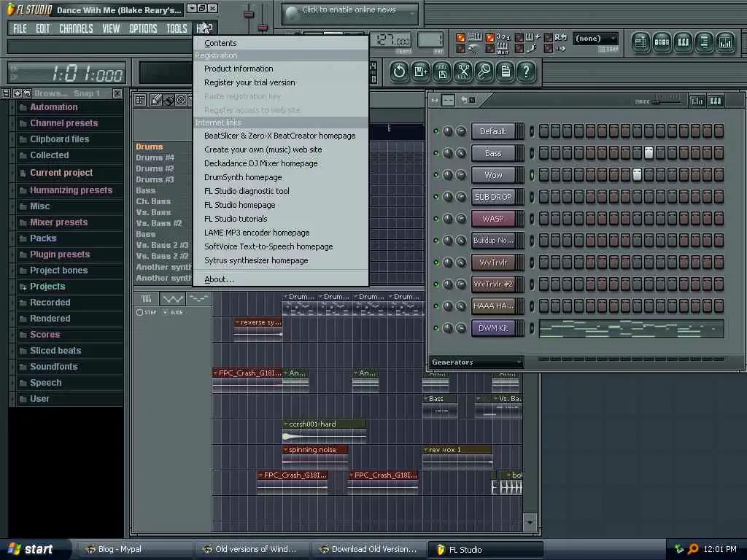Open the OPTIONS menu

pyautogui.click(x=143, y=28)
